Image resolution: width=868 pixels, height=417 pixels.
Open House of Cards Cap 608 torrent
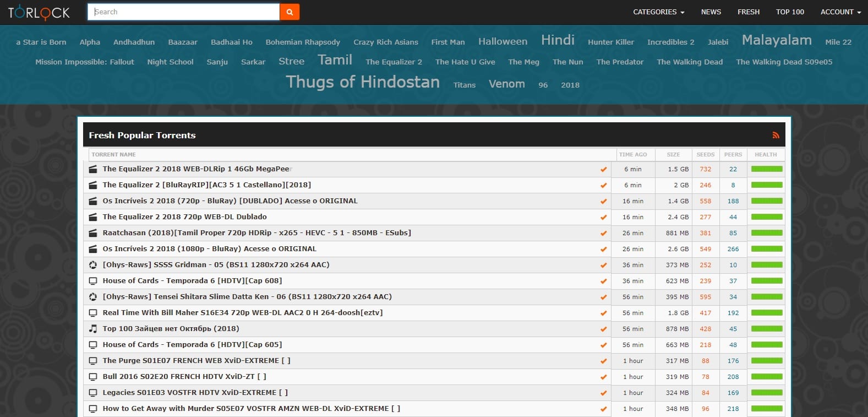click(192, 281)
